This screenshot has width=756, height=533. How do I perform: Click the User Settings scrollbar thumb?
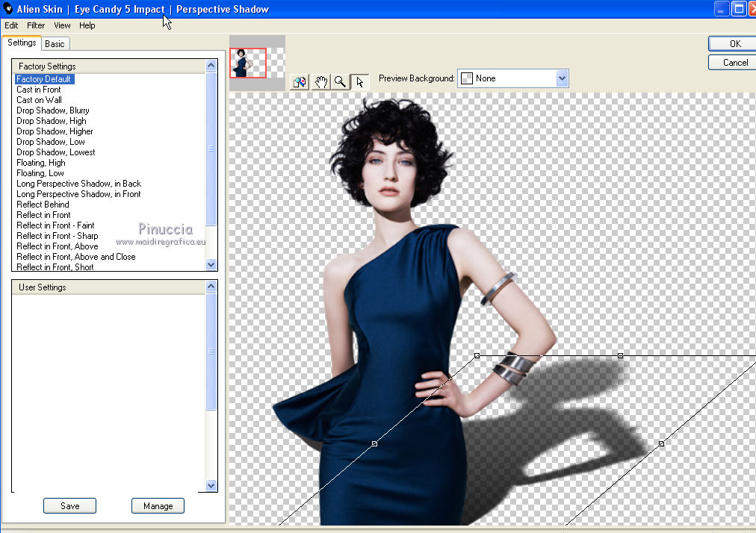click(x=211, y=352)
